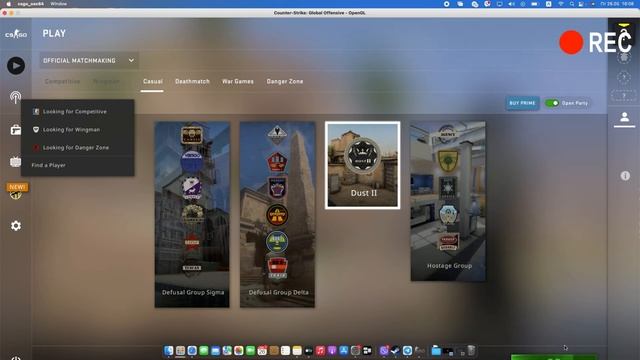Click the green GO button at bottom right
Screen dimensions: 640x360
(x=554, y=358)
